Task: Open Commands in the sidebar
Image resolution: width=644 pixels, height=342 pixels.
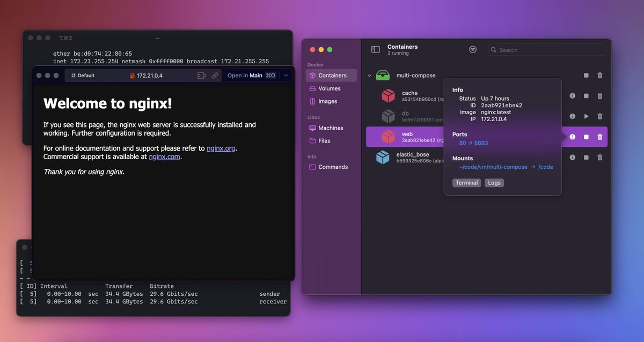Action: point(331,167)
